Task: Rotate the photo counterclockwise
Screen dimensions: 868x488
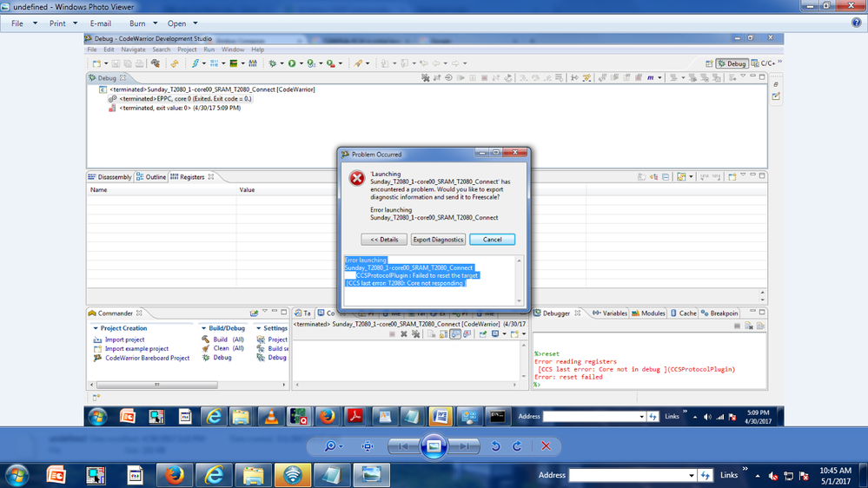Action: click(x=495, y=446)
